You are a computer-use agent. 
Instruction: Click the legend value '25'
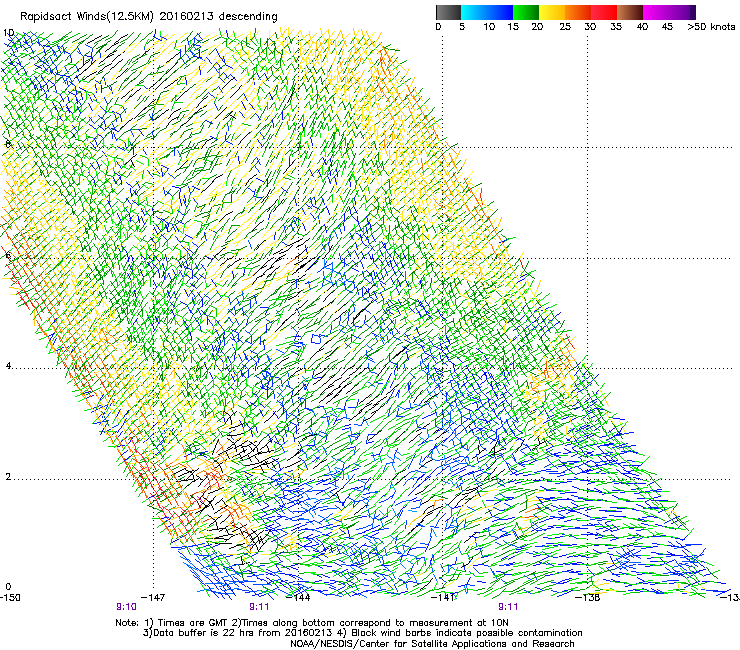(x=565, y=27)
